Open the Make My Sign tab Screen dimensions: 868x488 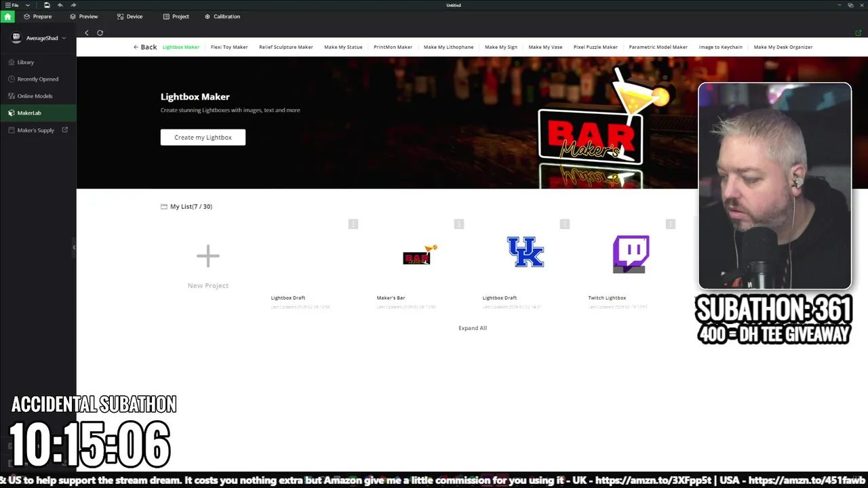pos(501,47)
